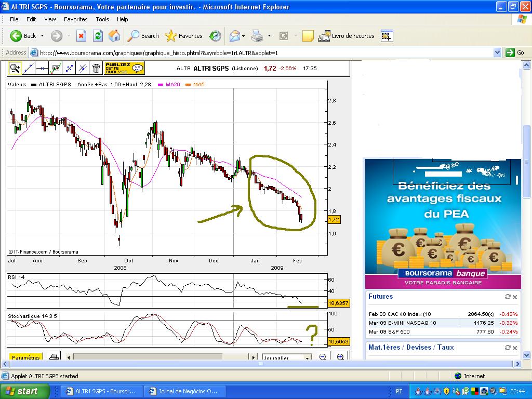Switch to ALTRI SGPS taskbar window
Image resolution: width=532 pixels, height=399 pixels.
coord(102,391)
